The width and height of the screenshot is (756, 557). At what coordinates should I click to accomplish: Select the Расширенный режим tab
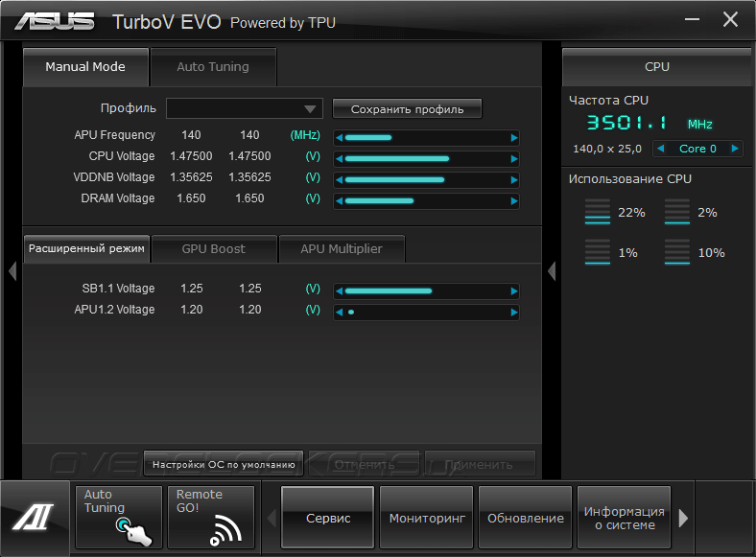click(x=86, y=248)
